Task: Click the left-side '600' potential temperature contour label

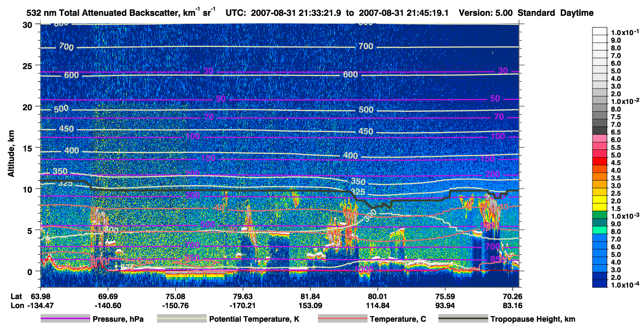Action: click(71, 75)
